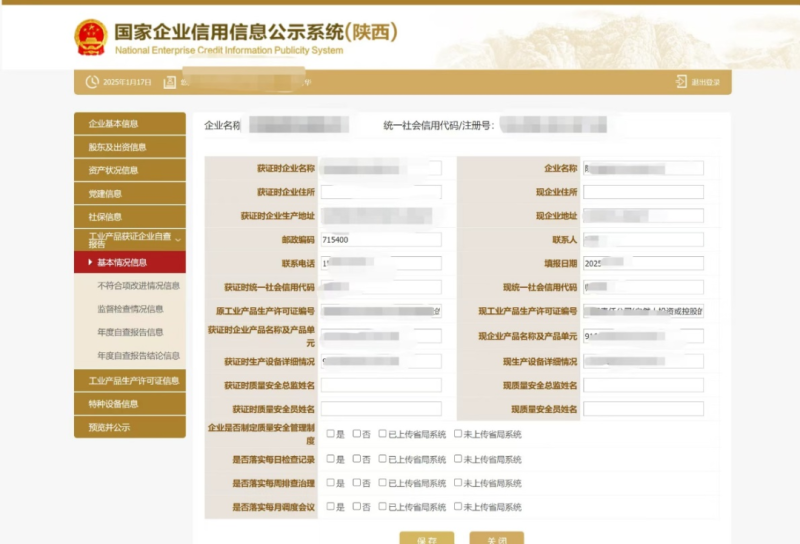Click the 2025年1月17日 date text

point(127,82)
